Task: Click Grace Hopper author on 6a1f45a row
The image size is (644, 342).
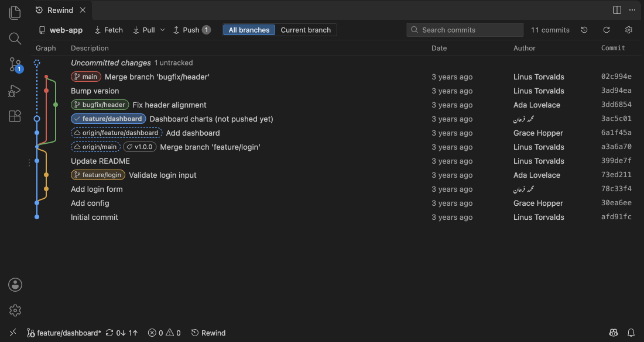Action: point(538,133)
